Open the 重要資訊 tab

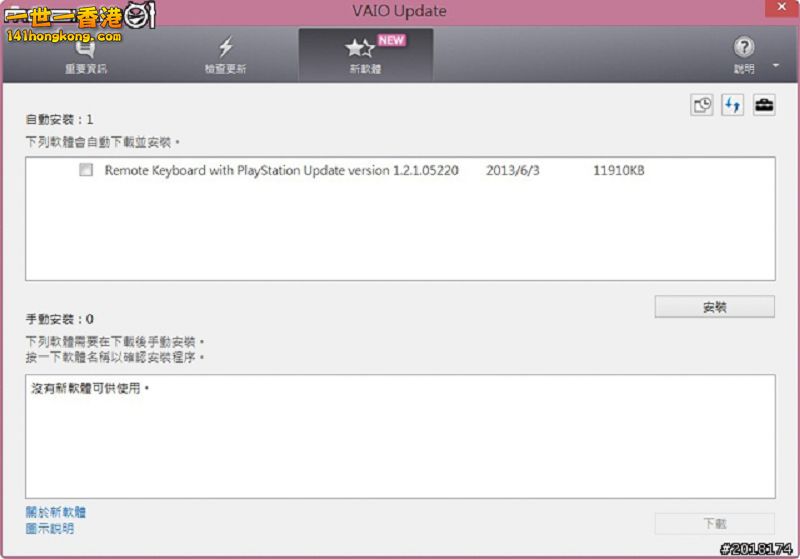point(86,56)
